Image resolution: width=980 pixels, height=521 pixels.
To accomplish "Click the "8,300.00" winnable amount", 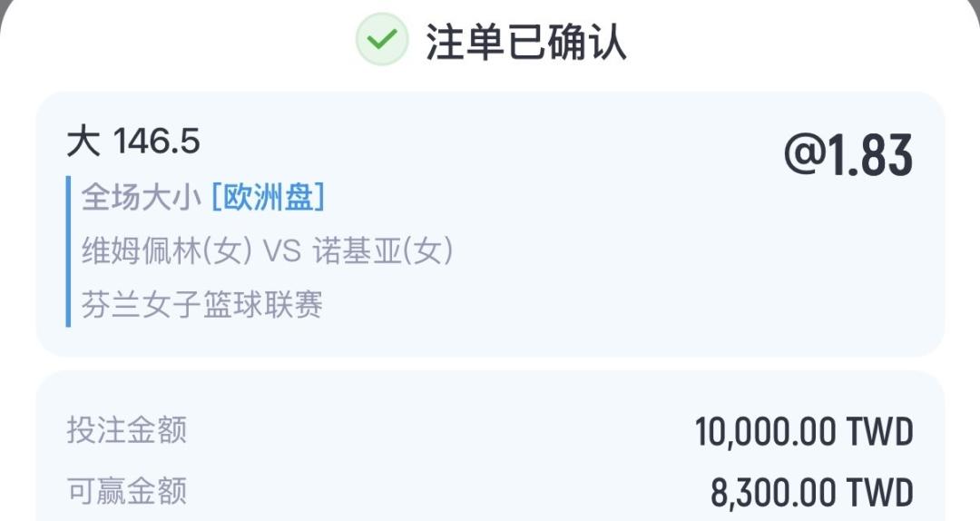I will pos(774,493).
